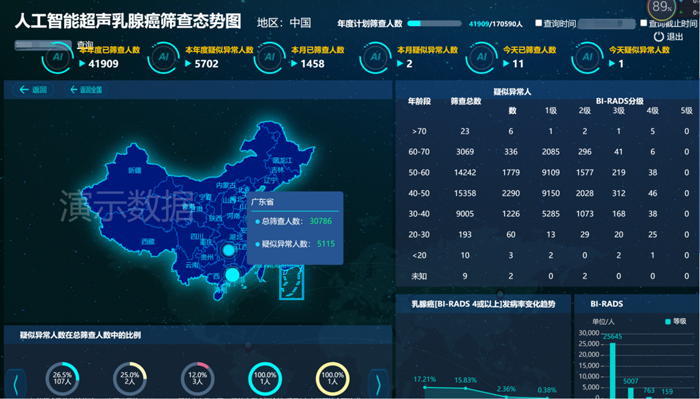The height and width of the screenshot is (399, 700).
Task: Click the power icon to 退出
Action: tap(658, 37)
